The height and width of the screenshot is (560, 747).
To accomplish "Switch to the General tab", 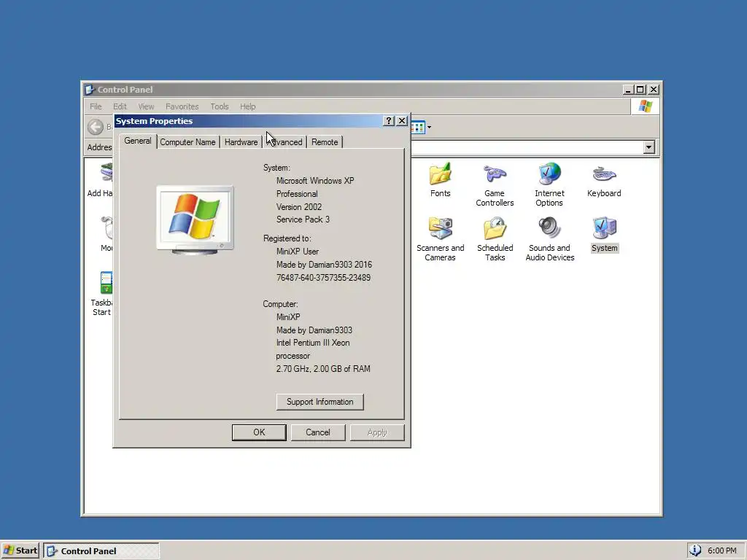I will (138, 141).
